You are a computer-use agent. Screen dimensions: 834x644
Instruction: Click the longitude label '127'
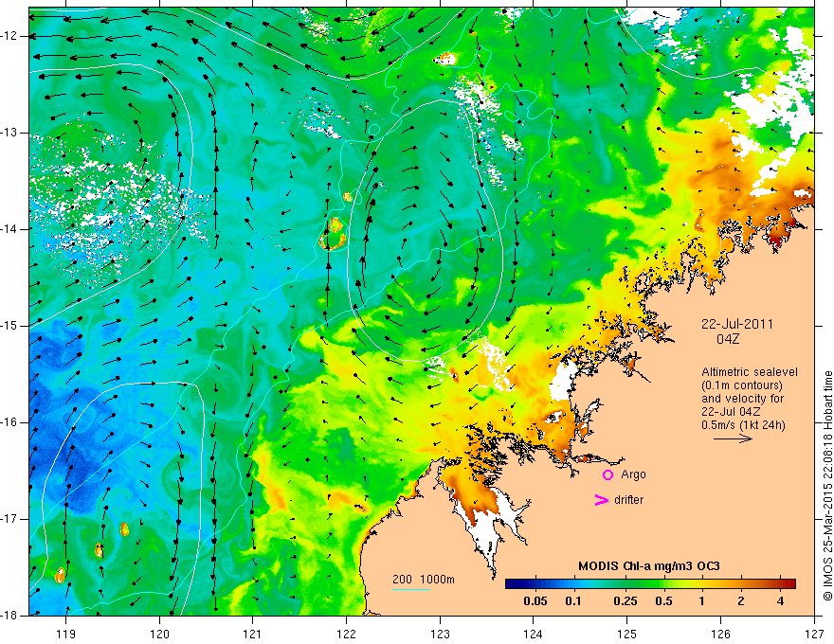click(814, 634)
